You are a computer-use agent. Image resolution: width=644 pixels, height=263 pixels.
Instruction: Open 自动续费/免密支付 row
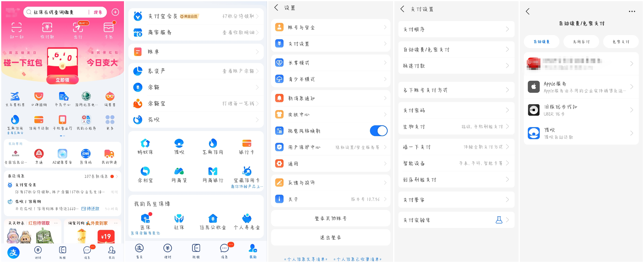coord(456,50)
